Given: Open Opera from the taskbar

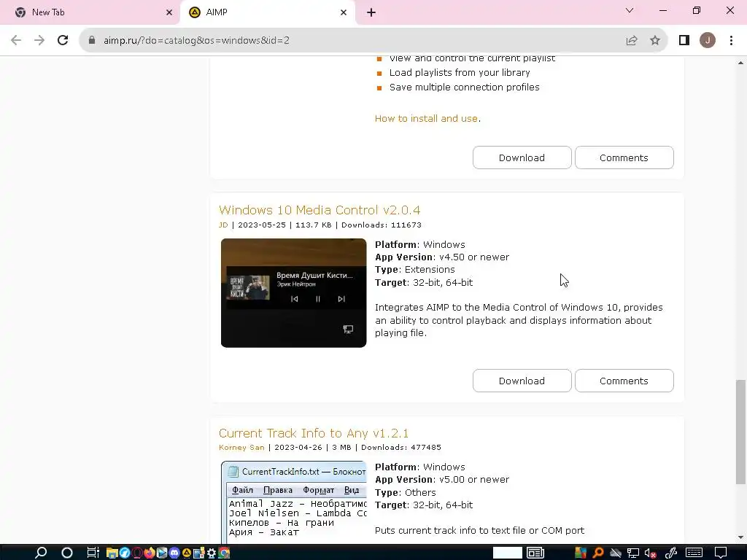Looking at the screenshot, I should pyautogui.click(x=137, y=553).
